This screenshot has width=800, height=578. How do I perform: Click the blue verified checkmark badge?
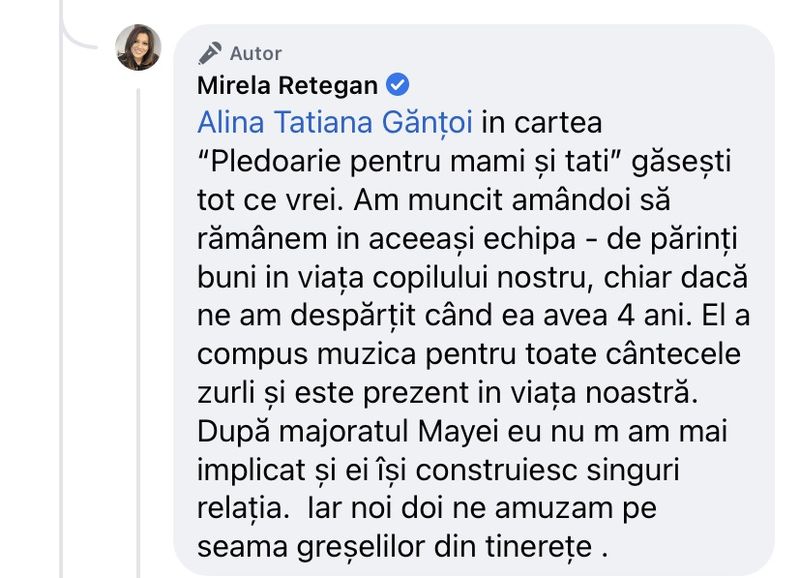click(397, 85)
